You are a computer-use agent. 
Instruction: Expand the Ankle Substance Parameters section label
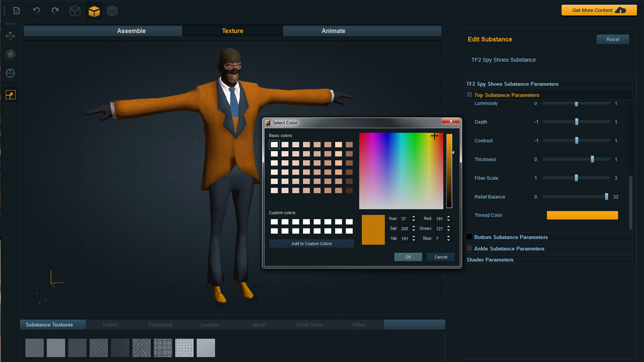coord(509,248)
